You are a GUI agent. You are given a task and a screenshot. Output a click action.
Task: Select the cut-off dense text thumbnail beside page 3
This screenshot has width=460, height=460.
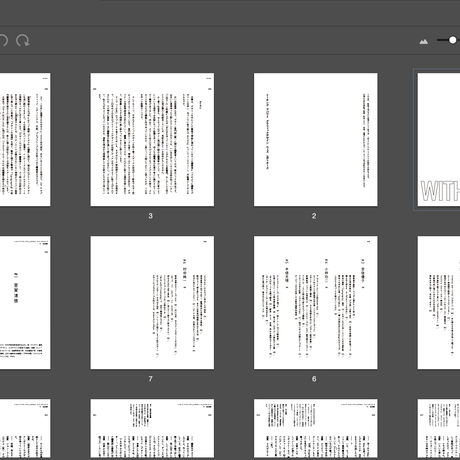pyautogui.click(x=25, y=139)
